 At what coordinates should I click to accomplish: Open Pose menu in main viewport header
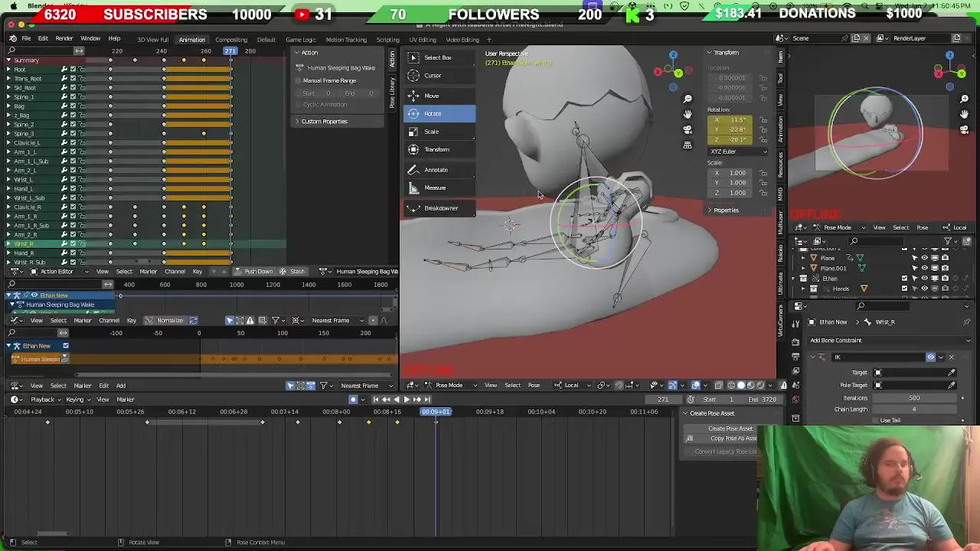pyautogui.click(x=534, y=385)
